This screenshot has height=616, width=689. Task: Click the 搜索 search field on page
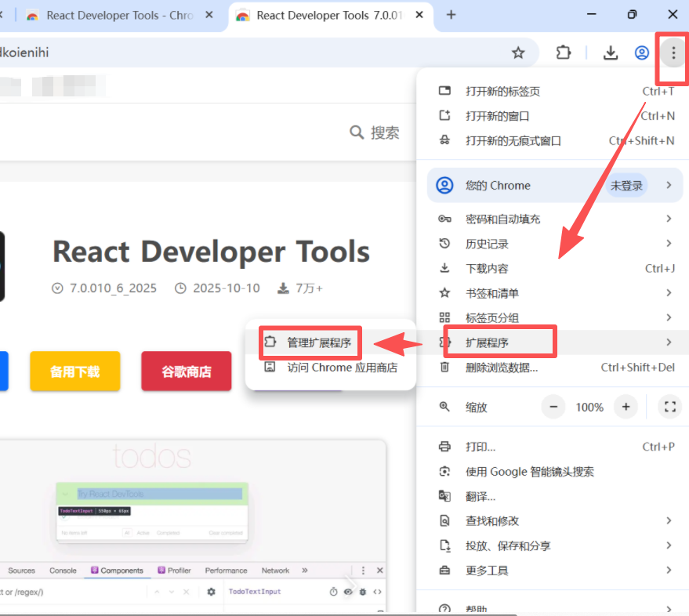click(x=375, y=132)
